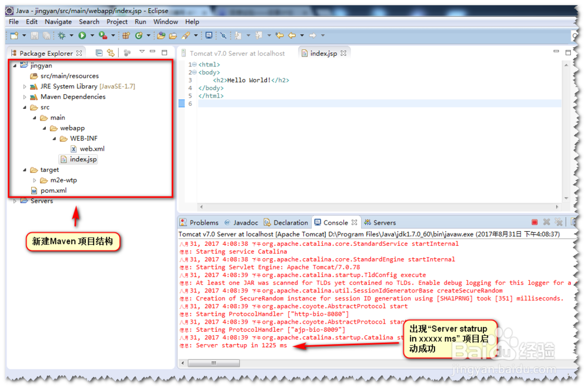This screenshot has height=390, width=588.
Task: Maximize the editor area
Action: click(x=568, y=52)
